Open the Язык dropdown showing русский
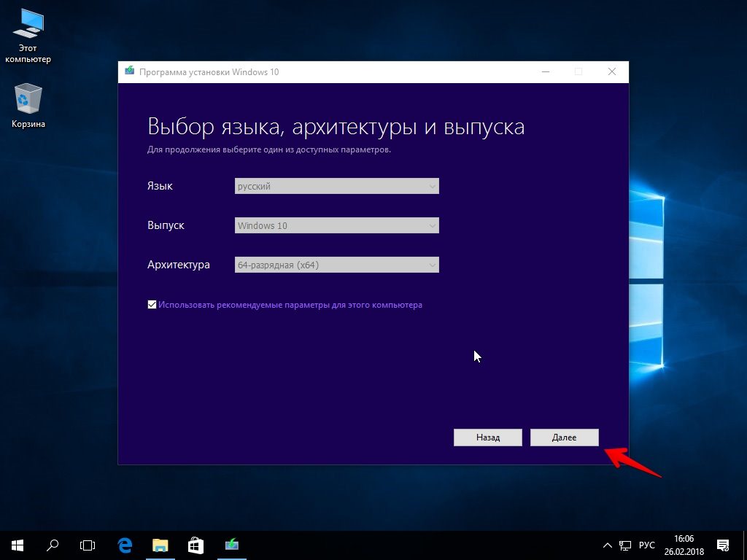The height and width of the screenshot is (560, 747). [337, 186]
